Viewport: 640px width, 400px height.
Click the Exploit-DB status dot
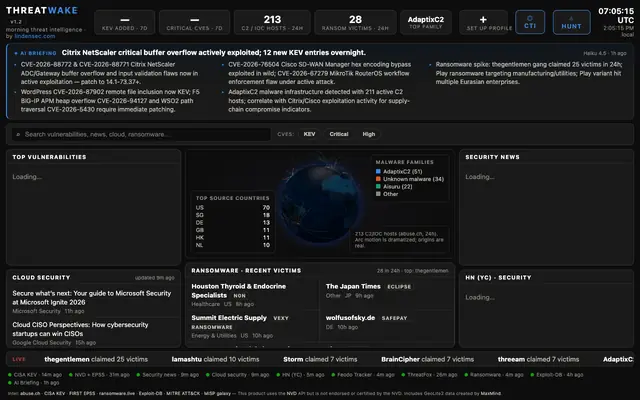click(532, 375)
